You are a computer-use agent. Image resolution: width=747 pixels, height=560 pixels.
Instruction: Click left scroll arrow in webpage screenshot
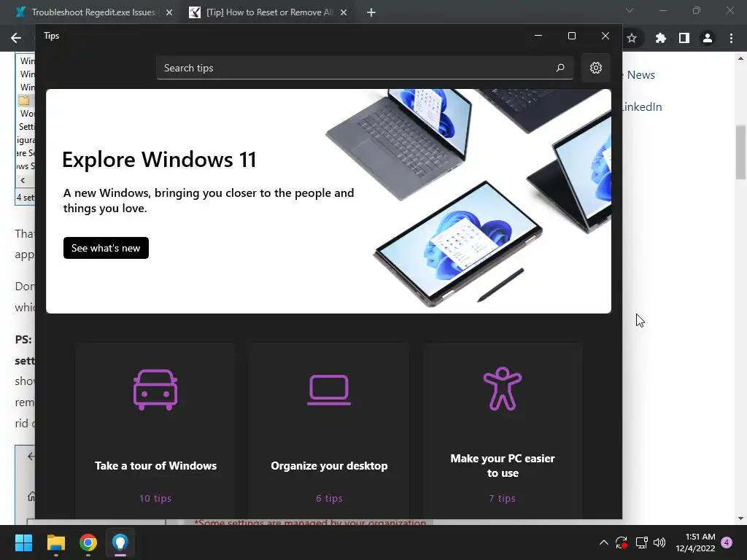(23, 180)
